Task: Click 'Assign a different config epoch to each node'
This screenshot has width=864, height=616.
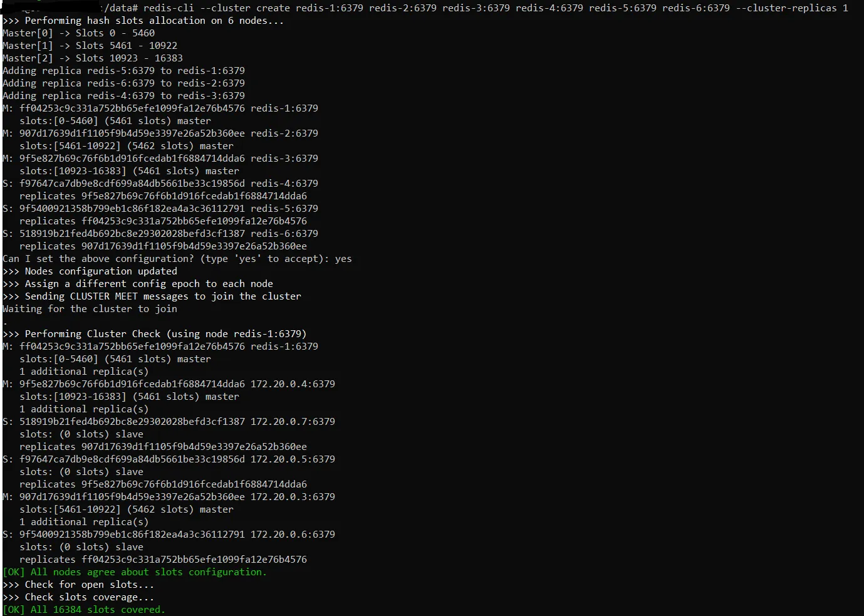Action: [138, 284]
